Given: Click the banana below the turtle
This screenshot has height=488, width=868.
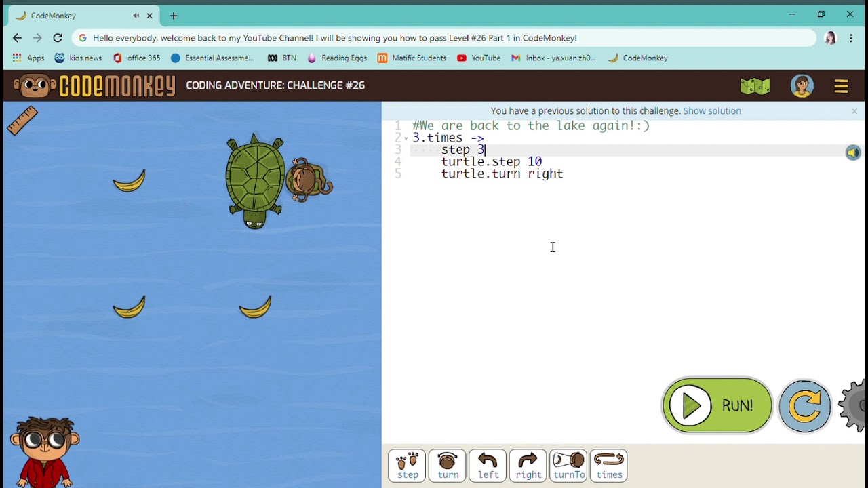Looking at the screenshot, I should [x=255, y=307].
